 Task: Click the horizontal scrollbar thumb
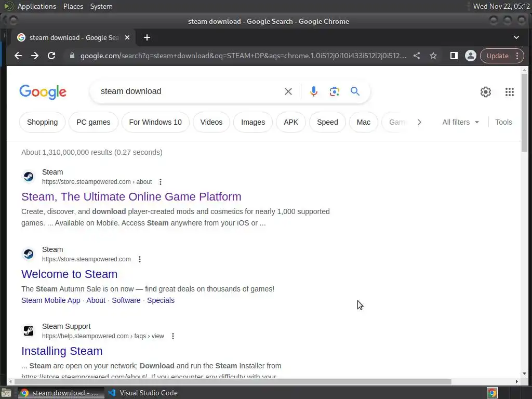pyautogui.click(x=232, y=381)
